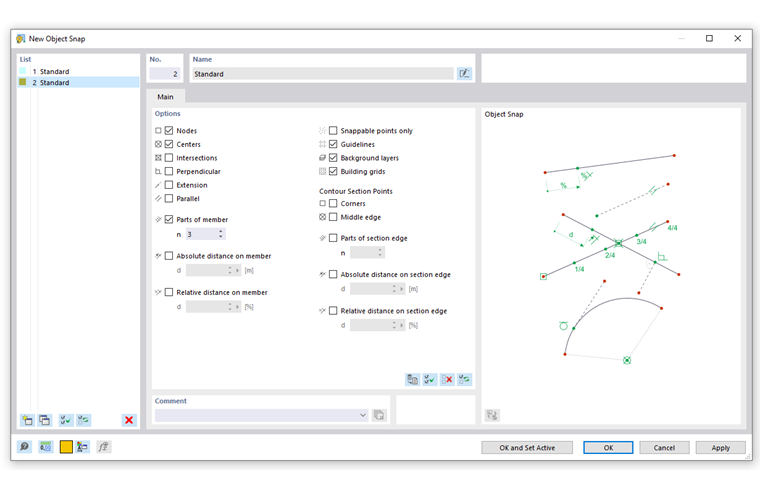
Task: Enable the Parallel checkbox
Action: pos(169,199)
